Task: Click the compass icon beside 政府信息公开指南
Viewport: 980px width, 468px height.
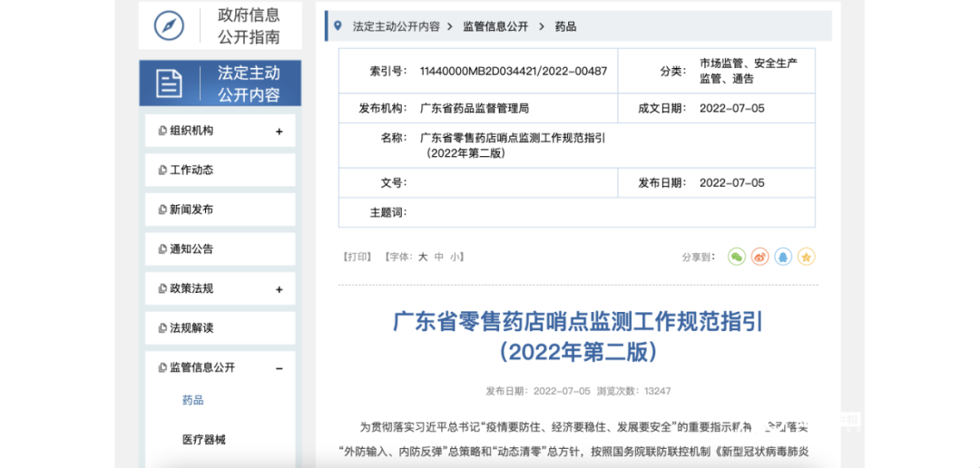Action: click(169, 25)
